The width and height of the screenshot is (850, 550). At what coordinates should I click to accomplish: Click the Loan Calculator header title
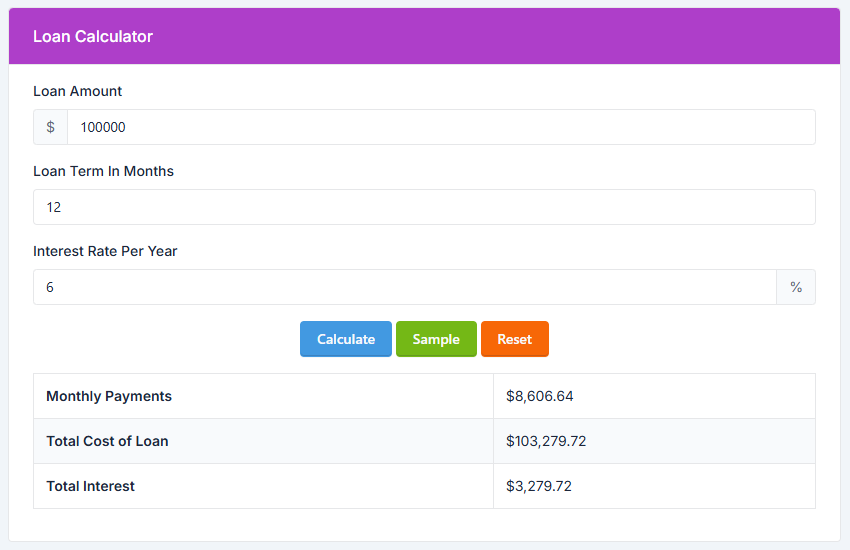(93, 36)
